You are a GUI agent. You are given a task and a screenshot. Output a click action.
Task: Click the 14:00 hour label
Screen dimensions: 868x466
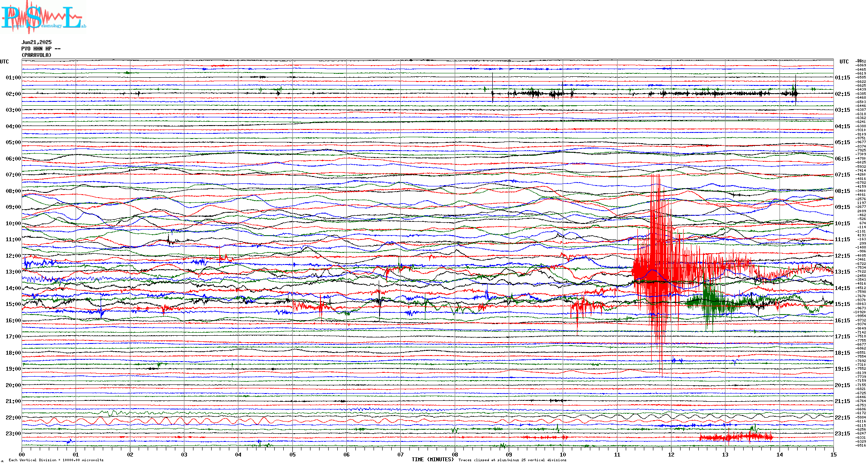coord(13,288)
